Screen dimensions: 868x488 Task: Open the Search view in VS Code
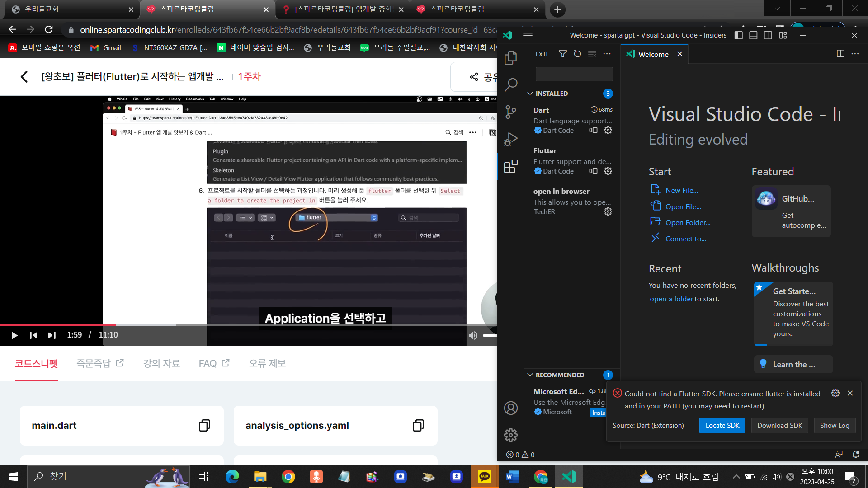(511, 84)
